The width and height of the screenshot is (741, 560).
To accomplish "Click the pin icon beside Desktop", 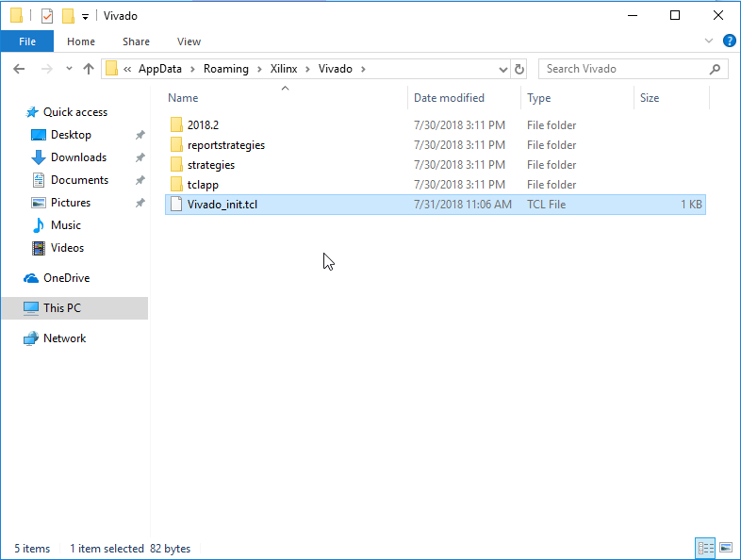I will point(140,135).
